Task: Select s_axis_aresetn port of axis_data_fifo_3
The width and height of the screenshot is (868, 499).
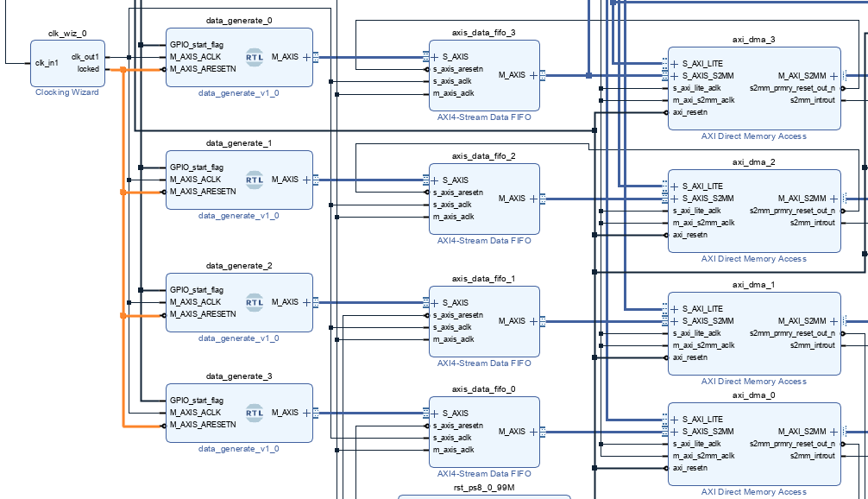Action: click(458, 69)
